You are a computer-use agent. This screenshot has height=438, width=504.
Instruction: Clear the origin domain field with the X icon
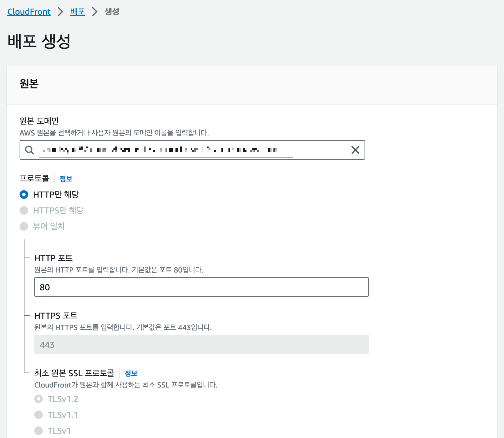355,150
